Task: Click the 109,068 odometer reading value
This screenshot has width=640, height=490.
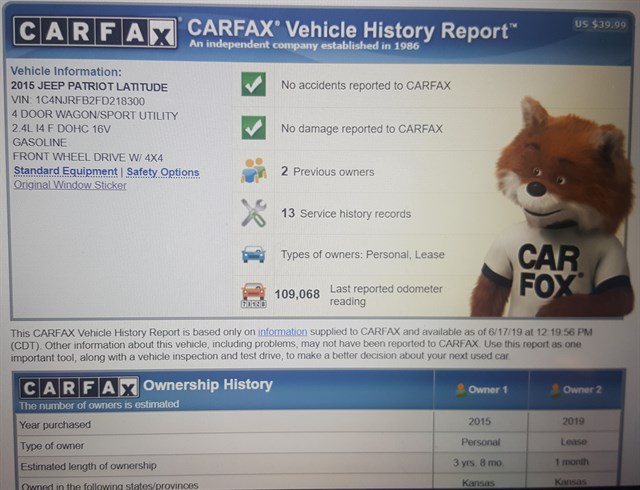Action: tap(296, 294)
